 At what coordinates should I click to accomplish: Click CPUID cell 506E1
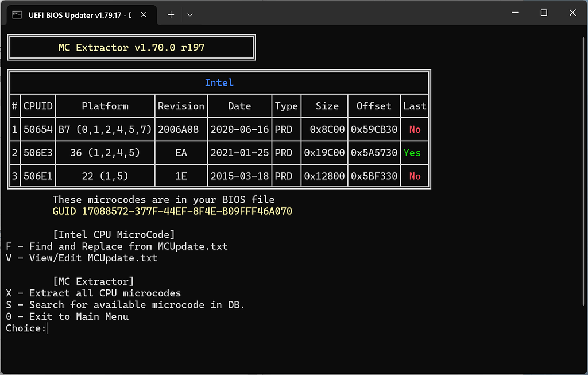[x=38, y=176]
